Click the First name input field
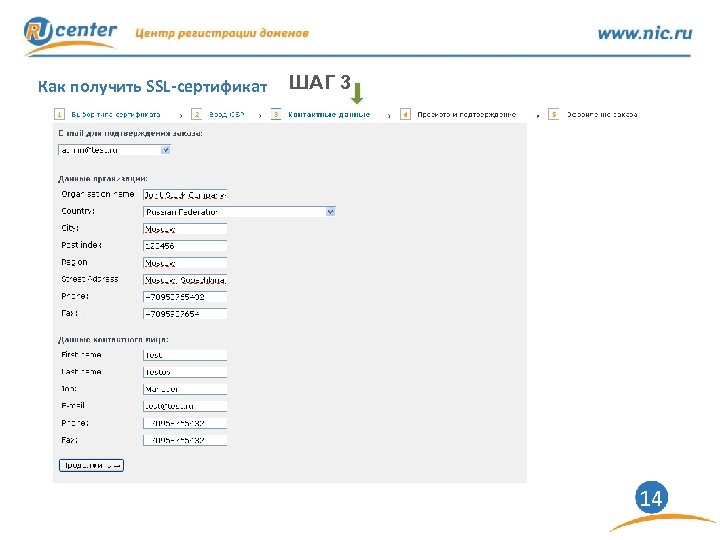Screen dimensions: 720x540 tap(185, 355)
